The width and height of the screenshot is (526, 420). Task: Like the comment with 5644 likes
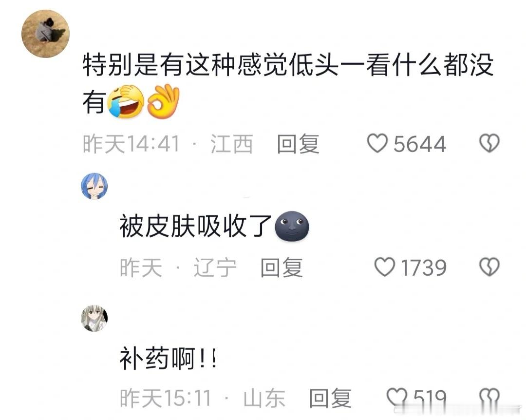coord(377,143)
